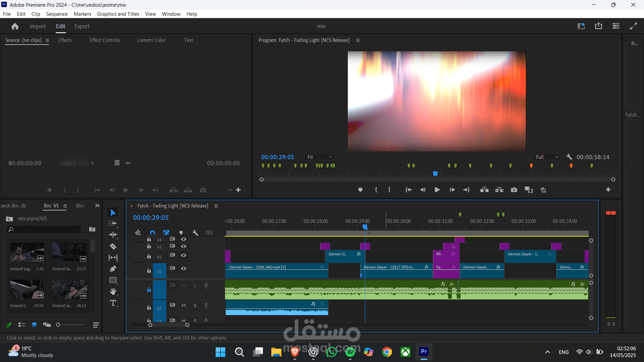Viewport: 644px width, 362px height.
Task: Go to Out point in Program Monitor
Action: point(467,190)
